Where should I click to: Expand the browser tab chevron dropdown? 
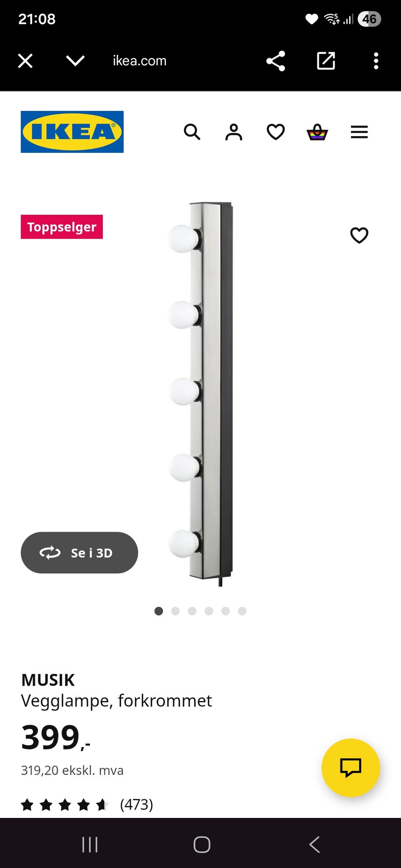pos(76,61)
